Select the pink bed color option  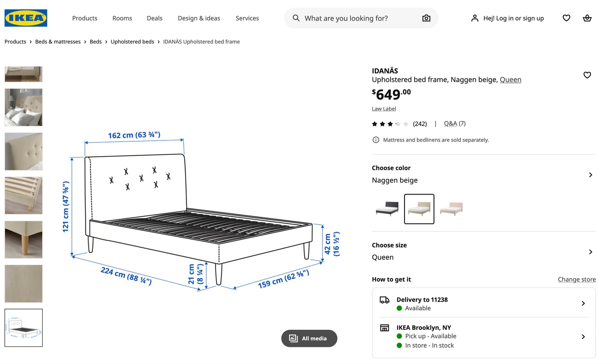coord(451,209)
